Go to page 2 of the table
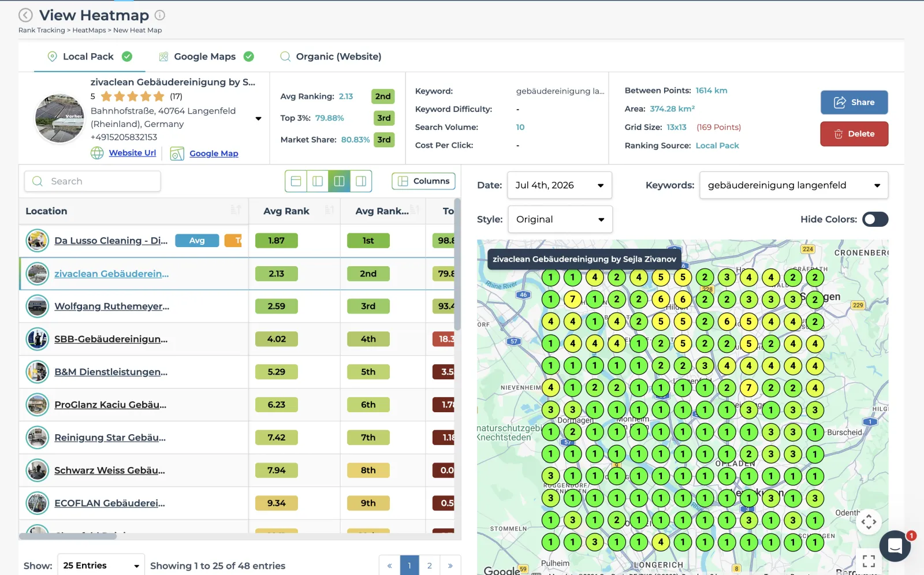Image resolution: width=924 pixels, height=575 pixels. click(x=430, y=565)
